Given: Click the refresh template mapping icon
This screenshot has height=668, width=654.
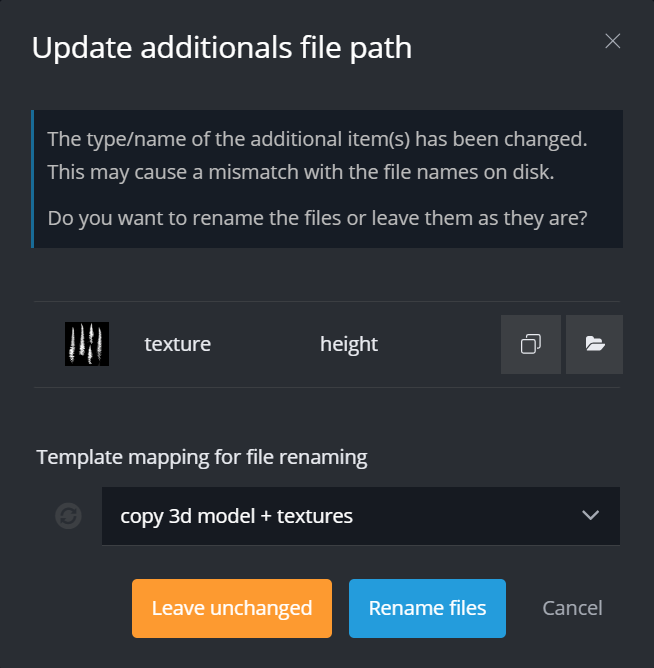Looking at the screenshot, I should click(68, 516).
